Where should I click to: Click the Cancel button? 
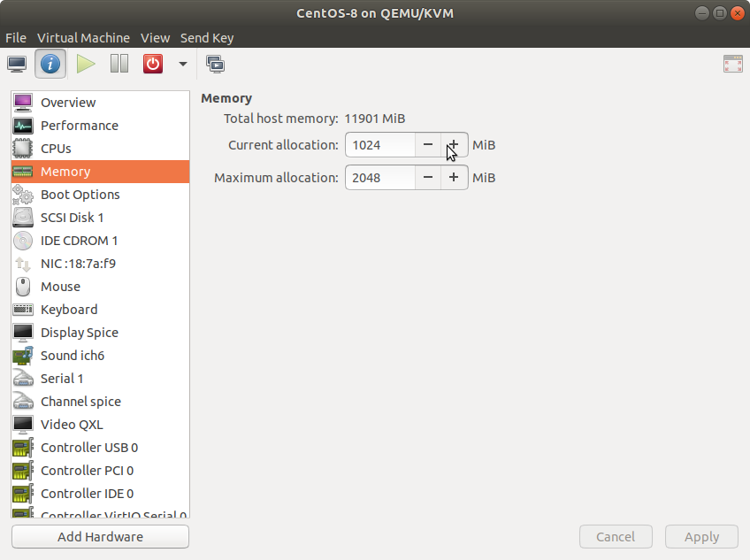point(616,536)
